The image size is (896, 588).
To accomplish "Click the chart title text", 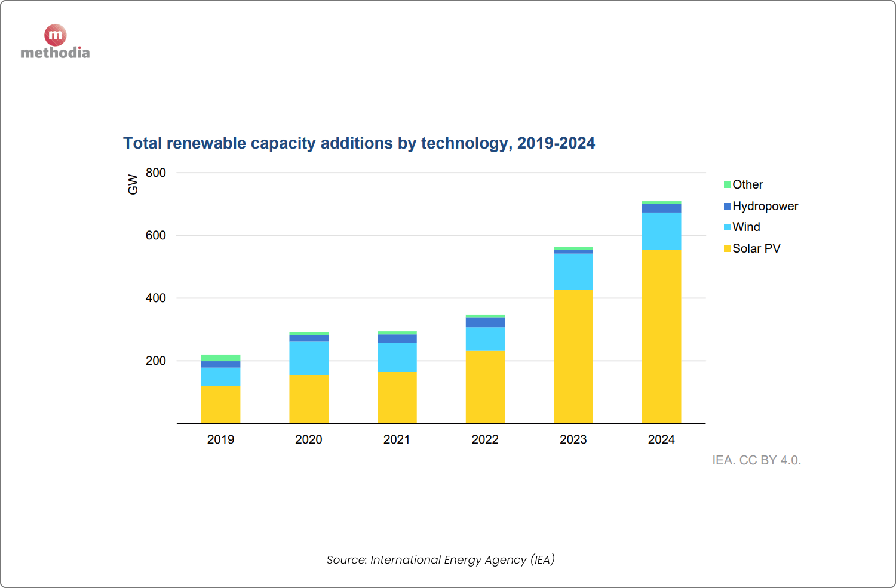I will point(358,143).
